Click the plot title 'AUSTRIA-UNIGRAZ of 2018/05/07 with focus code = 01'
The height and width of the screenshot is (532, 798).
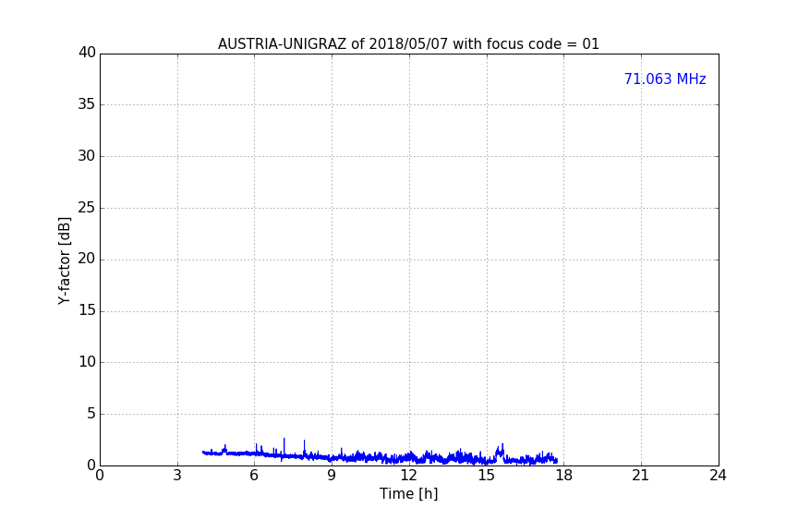tap(408, 43)
